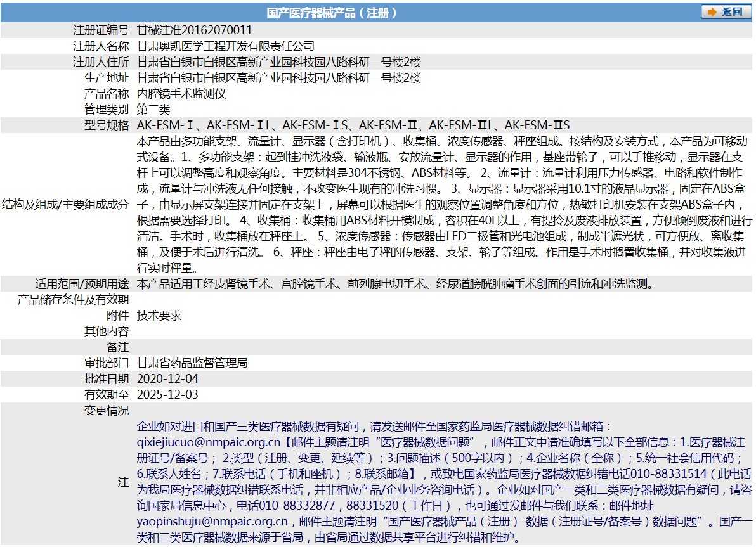Click management category value 第二类
The image size is (756, 547).
pos(153,110)
